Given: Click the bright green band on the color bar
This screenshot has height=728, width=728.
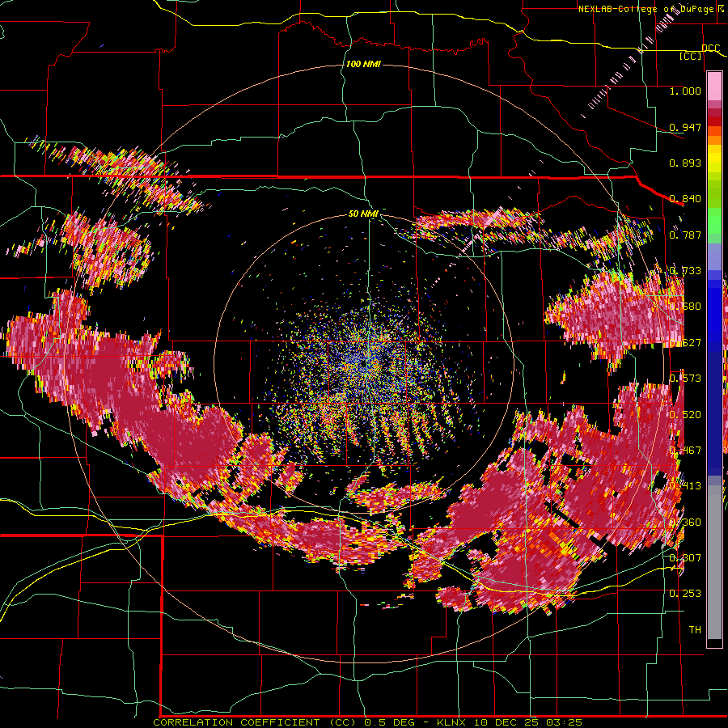Looking at the screenshot, I should (714, 221).
